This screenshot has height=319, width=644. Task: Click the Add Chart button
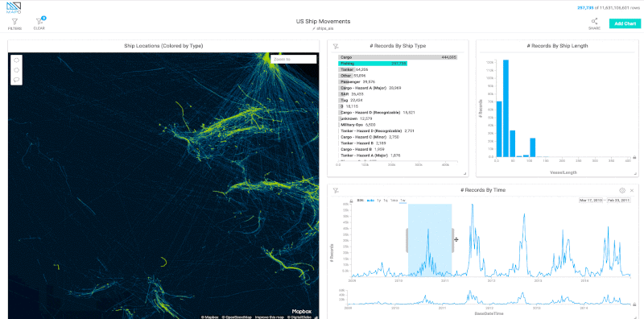(625, 23)
